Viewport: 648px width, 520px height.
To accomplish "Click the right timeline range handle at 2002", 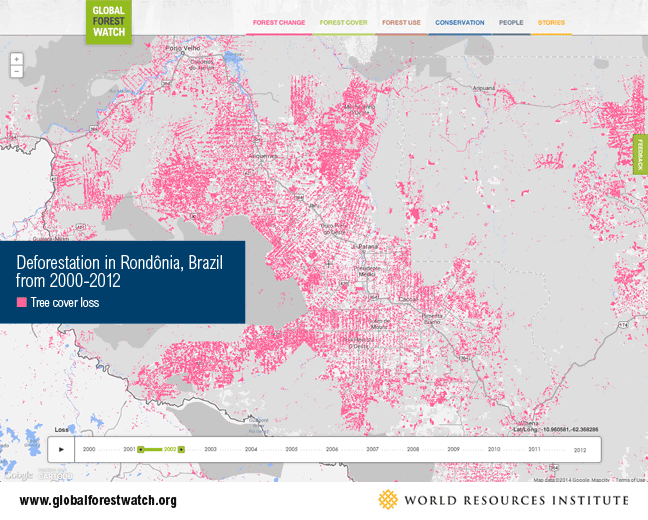I will coord(181,450).
